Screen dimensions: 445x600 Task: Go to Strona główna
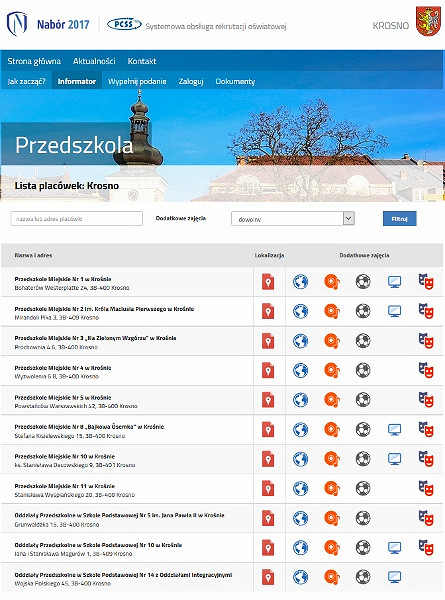click(34, 61)
